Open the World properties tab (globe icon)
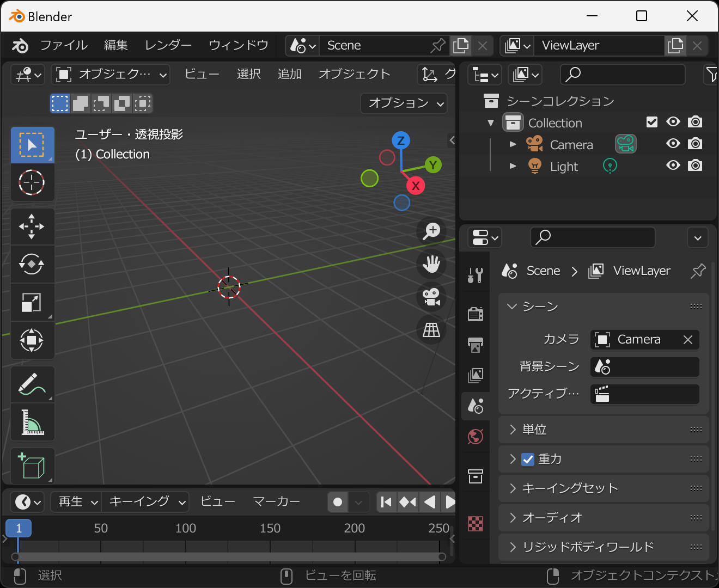This screenshot has width=719, height=588. pyautogui.click(x=476, y=436)
